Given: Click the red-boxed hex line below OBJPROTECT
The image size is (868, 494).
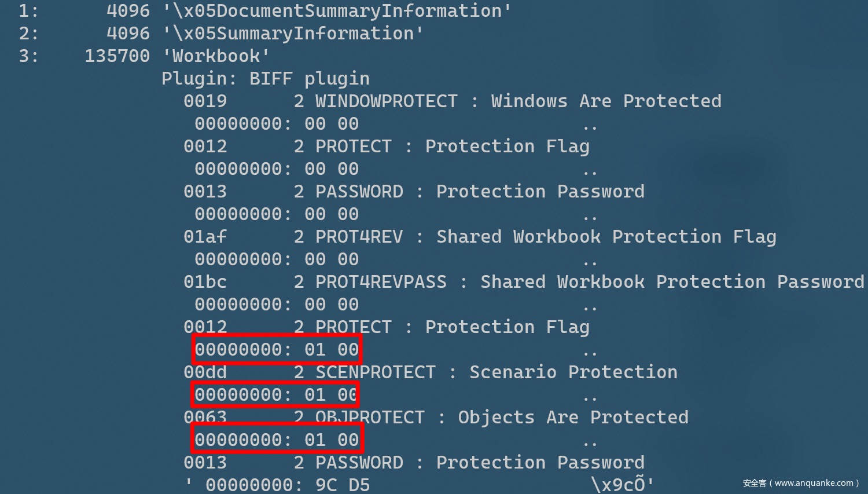Looking at the screenshot, I should pyautogui.click(x=277, y=440).
